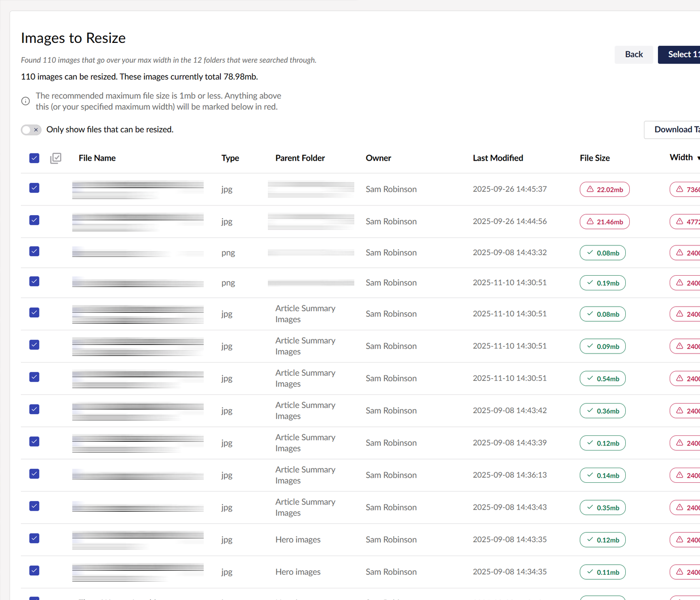Click the 0.36mb file size check badge
The image size is (700, 600).
(602, 411)
